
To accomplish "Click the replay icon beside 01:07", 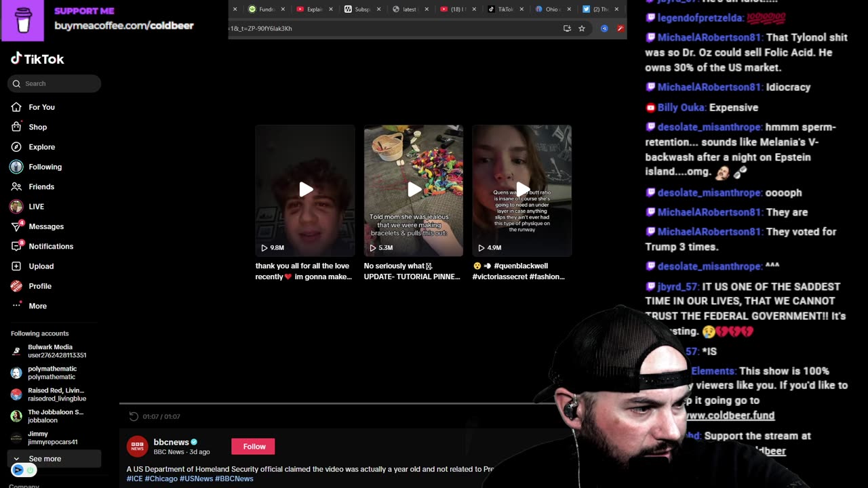I will pos(134,416).
